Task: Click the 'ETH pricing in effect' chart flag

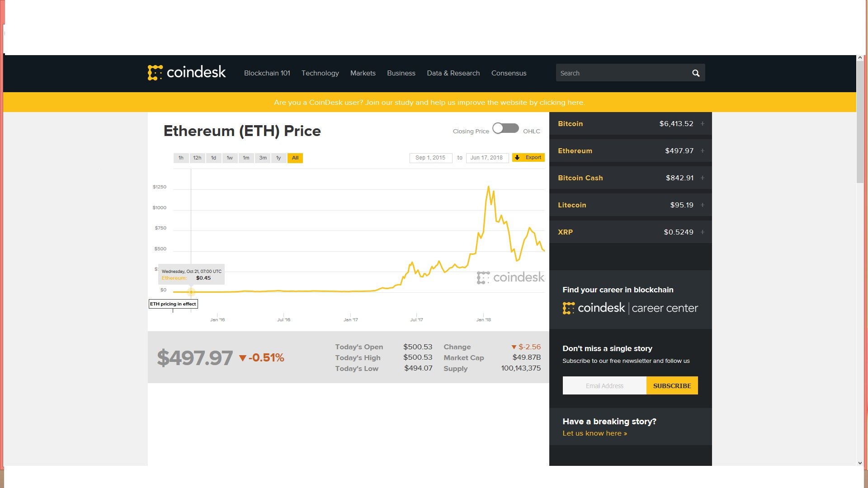Action: click(x=173, y=304)
